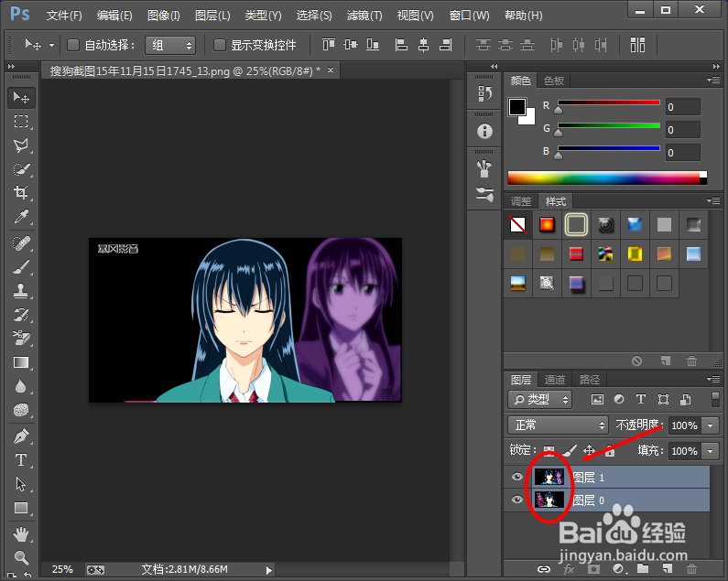This screenshot has width=728, height=581.
Task: Select the Clone Stamp tool
Action: pyautogui.click(x=21, y=291)
